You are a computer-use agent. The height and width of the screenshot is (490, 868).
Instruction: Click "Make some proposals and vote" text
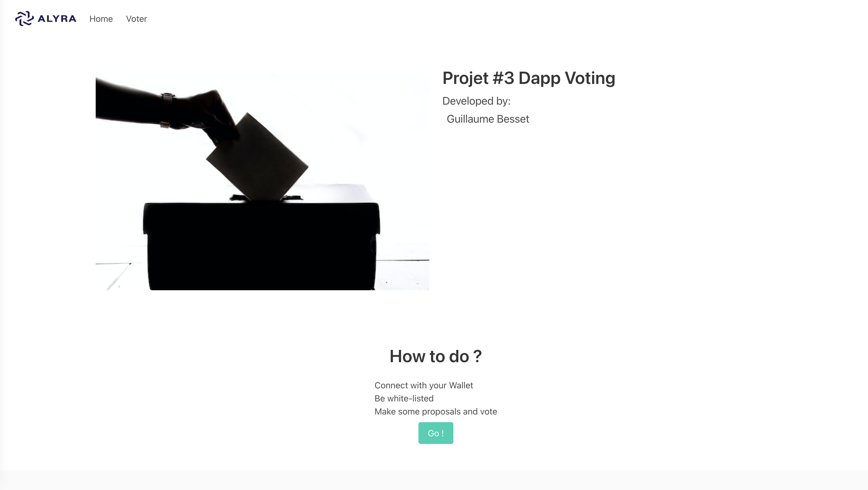tap(435, 412)
